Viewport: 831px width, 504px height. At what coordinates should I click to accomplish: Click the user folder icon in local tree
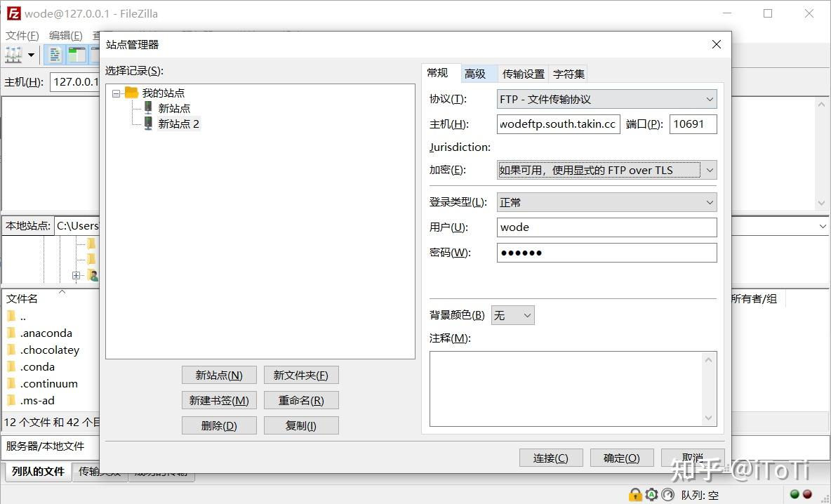pos(93,275)
